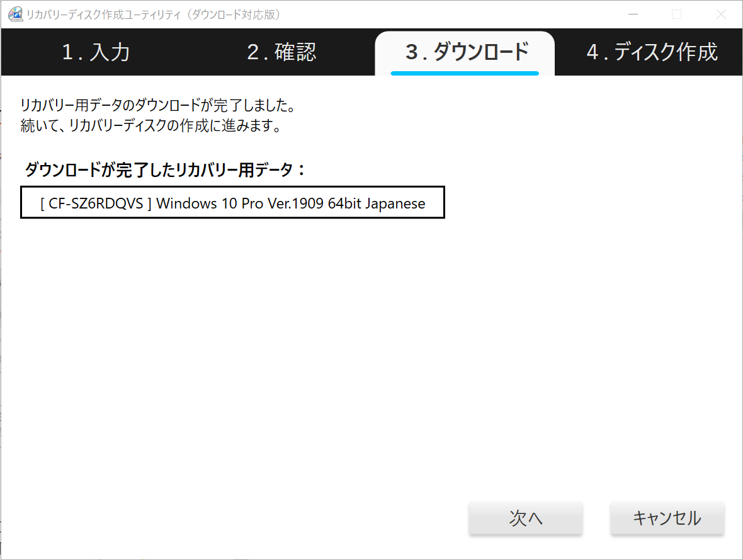The image size is (743, 560).
Task: Click the recovery utility app icon in title bar
Action: [16, 14]
